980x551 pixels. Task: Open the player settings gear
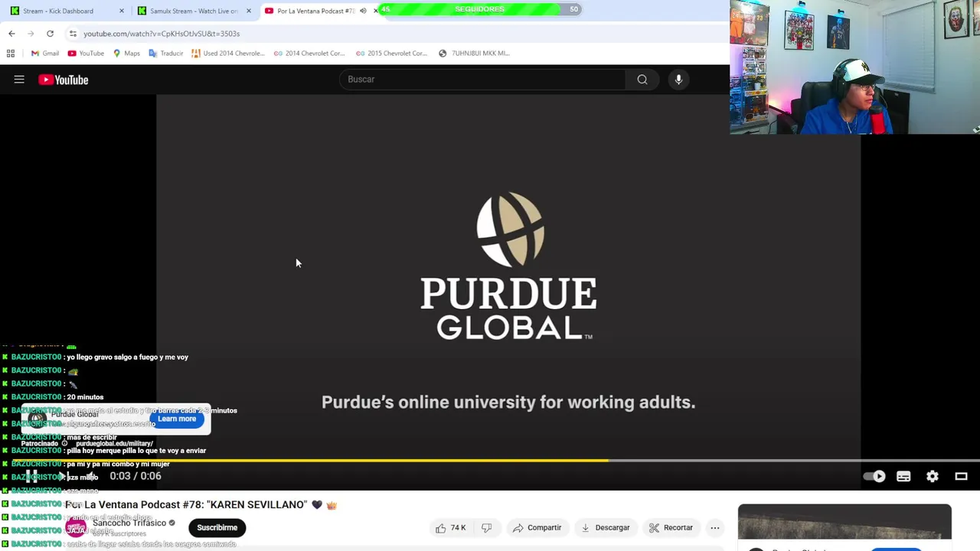933,476
